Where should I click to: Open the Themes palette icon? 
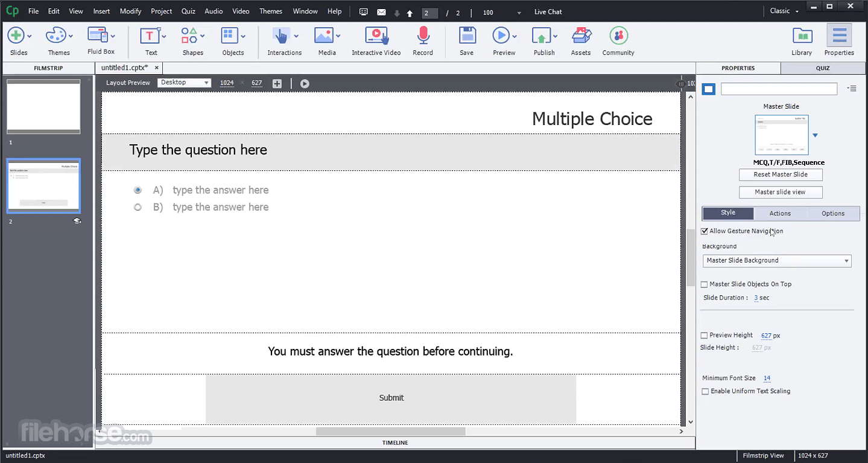click(56, 36)
